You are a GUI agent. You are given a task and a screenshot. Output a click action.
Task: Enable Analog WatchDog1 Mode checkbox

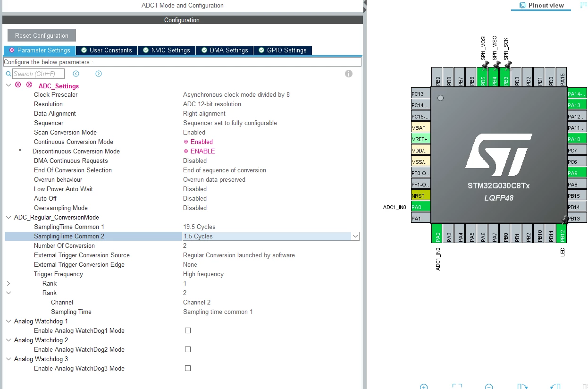188,330
